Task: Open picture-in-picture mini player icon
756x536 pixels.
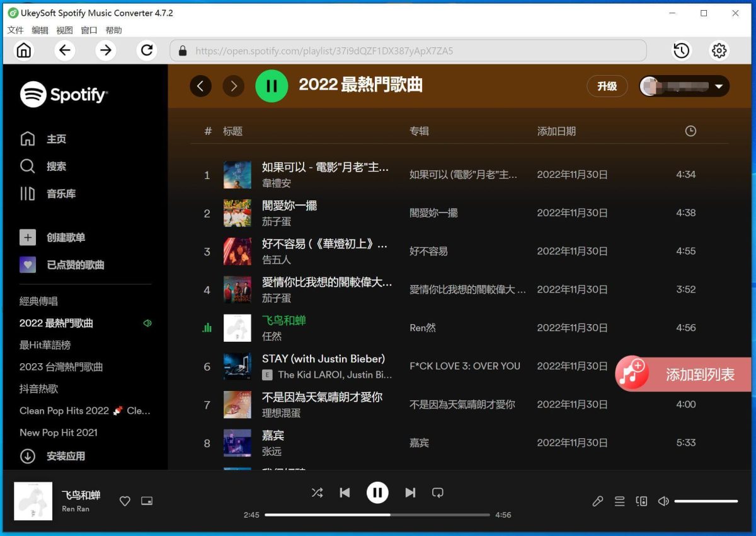Action: coord(147,501)
